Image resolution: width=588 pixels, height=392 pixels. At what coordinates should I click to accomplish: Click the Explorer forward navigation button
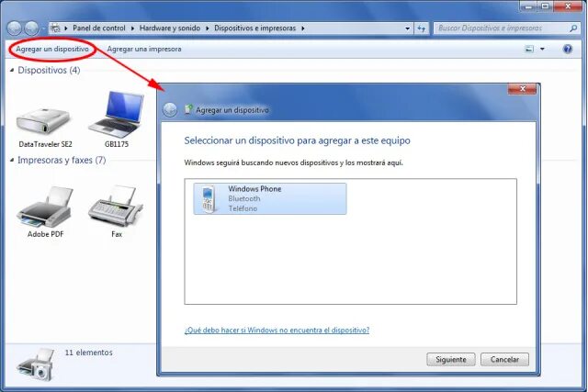point(32,28)
